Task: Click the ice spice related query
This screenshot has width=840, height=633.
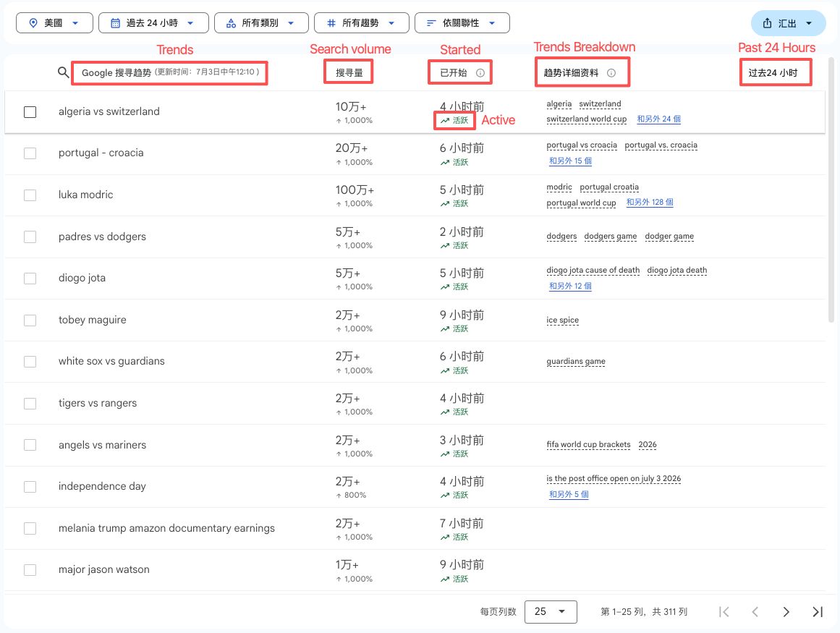Action: point(562,320)
